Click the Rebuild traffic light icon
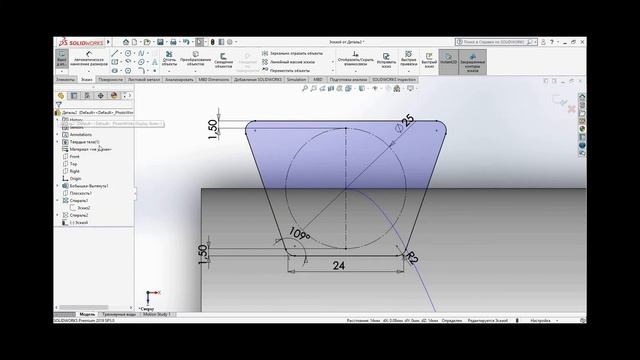The image size is (640, 360). click(x=212, y=42)
